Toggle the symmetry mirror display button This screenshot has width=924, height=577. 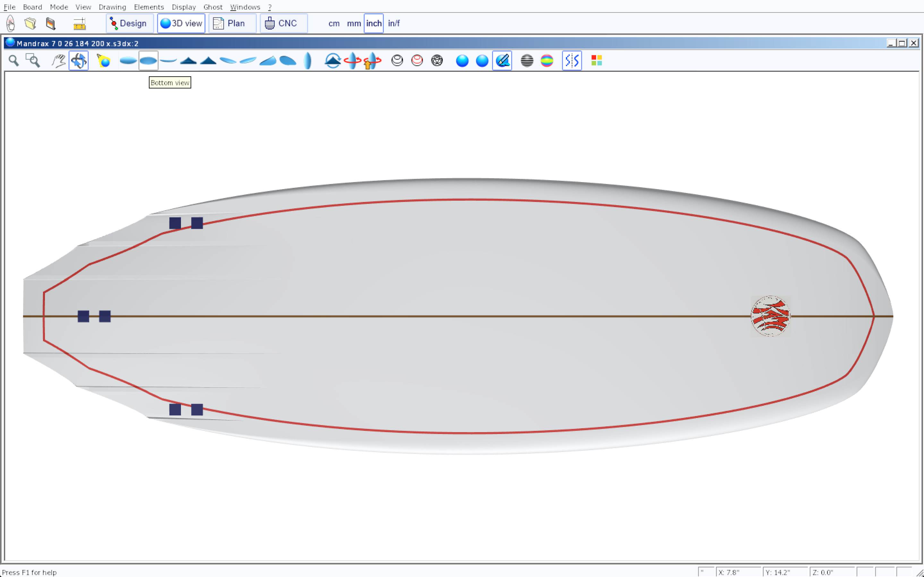572,61
